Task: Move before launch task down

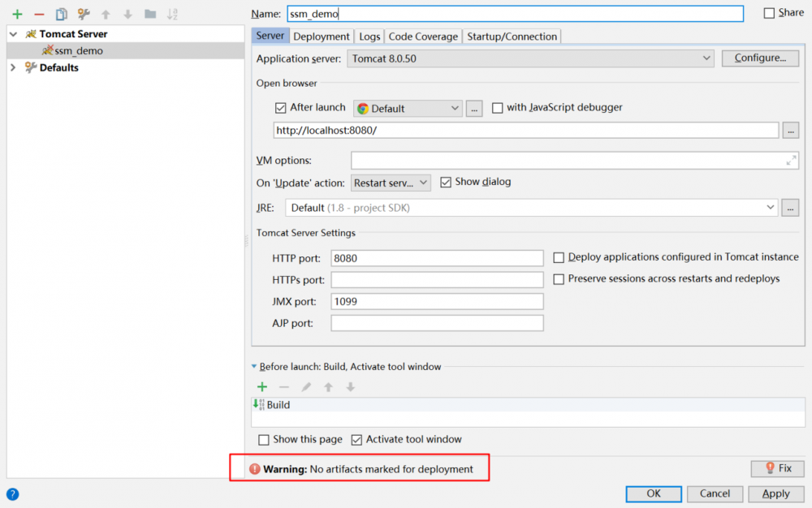Action: pos(351,387)
